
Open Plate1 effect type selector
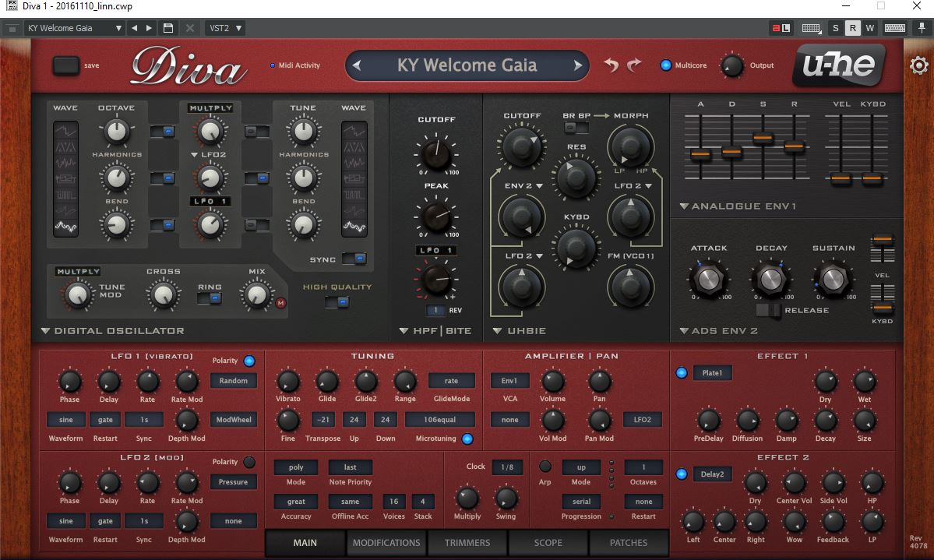pos(713,373)
